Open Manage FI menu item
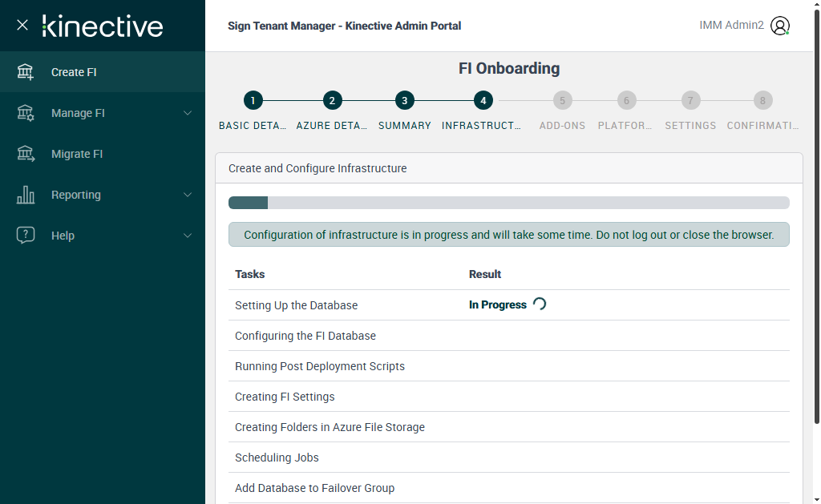 [103, 112]
